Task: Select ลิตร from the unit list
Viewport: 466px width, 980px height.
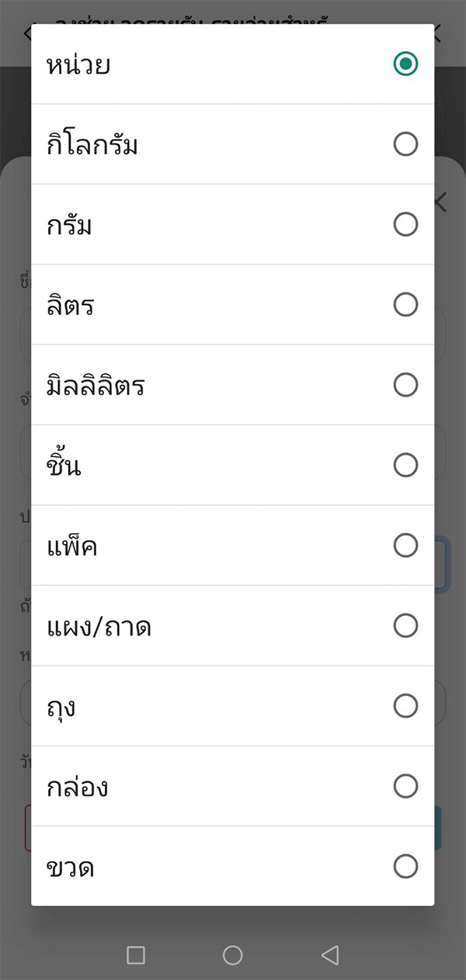Action: pyautogui.click(x=405, y=304)
